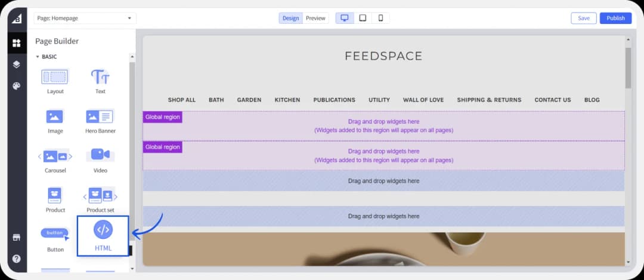Click the Publish button
Image resolution: width=644 pixels, height=280 pixels.
(615, 18)
